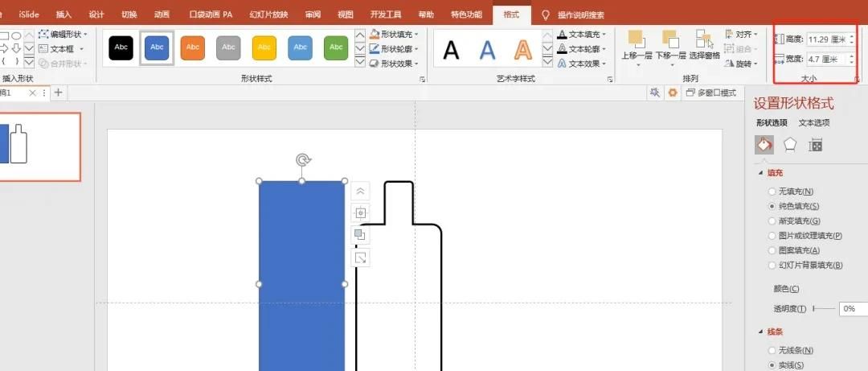Apply blue WordArt A style
This screenshot has height=371, width=868.
click(x=487, y=50)
